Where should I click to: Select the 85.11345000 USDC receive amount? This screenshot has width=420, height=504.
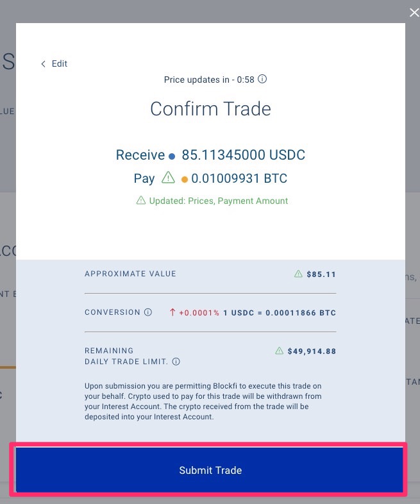(243, 155)
